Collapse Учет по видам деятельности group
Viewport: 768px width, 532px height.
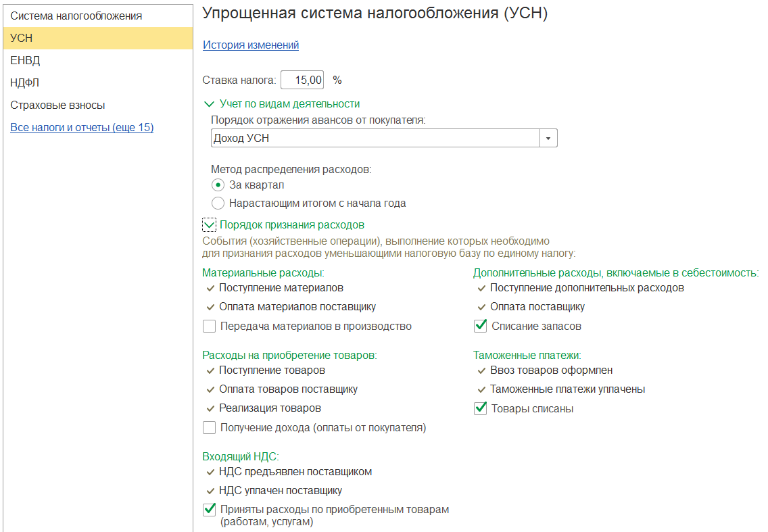point(209,104)
